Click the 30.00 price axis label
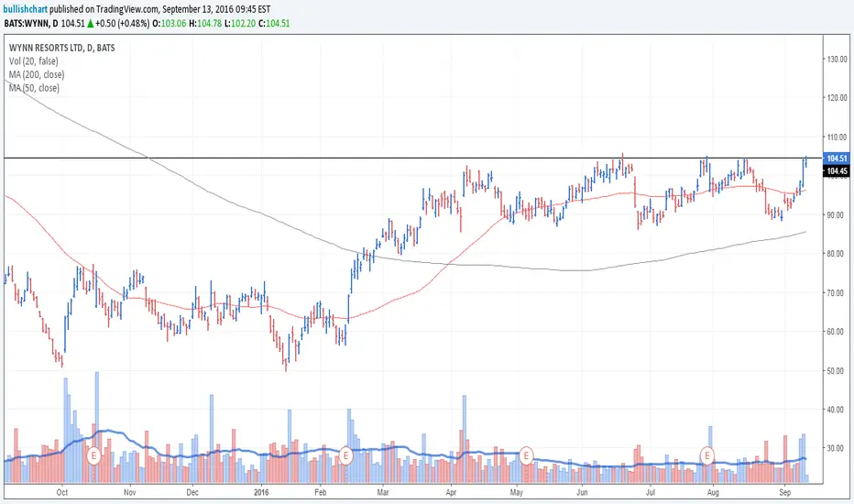Screen dimensions: 854x504 pos(838,448)
